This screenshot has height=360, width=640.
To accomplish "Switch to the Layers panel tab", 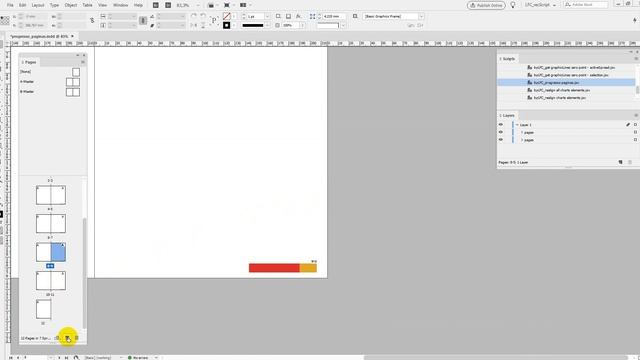I will pos(508,116).
